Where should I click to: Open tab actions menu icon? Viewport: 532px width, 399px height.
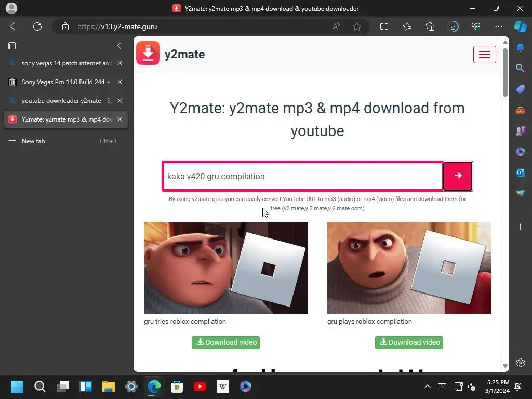[x=12, y=46]
